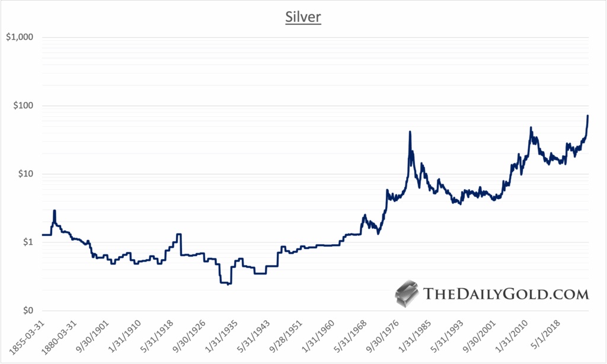Click the 1980 silver price spike peak

[410, 132]
